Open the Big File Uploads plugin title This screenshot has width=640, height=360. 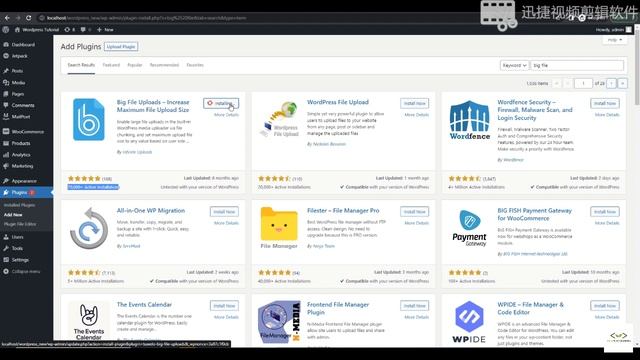click(153, 106)
